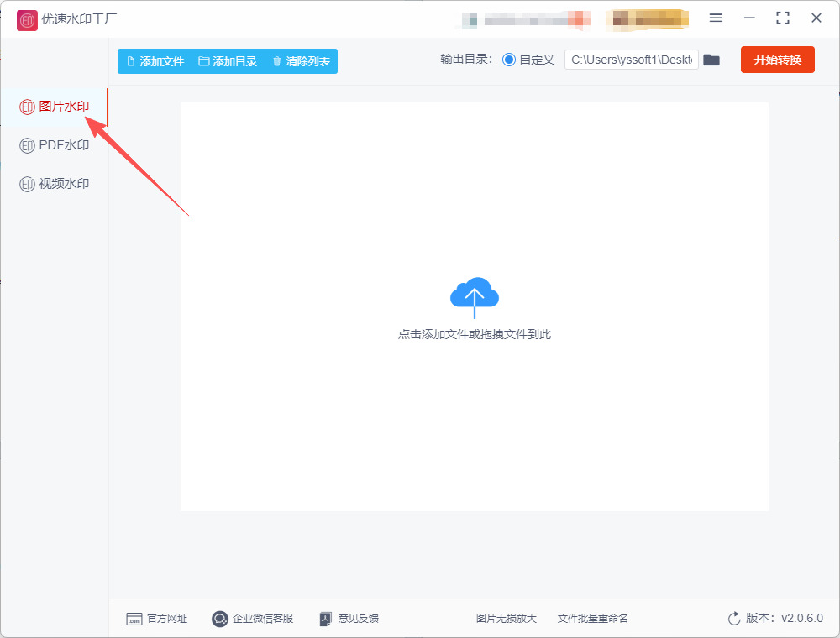840x638 pixels.
Task: Open the output folder browse icon
Action: pyautogui.click(x=711, y=60)
